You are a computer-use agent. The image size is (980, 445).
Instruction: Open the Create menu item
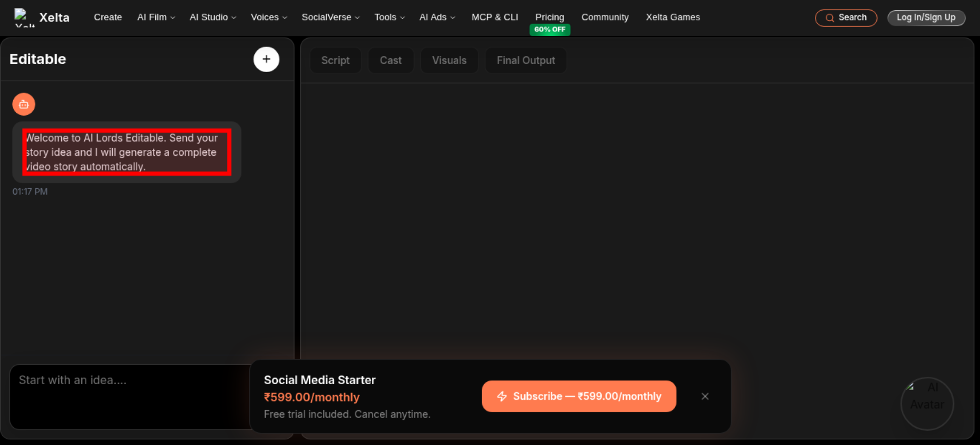[108, 17]
